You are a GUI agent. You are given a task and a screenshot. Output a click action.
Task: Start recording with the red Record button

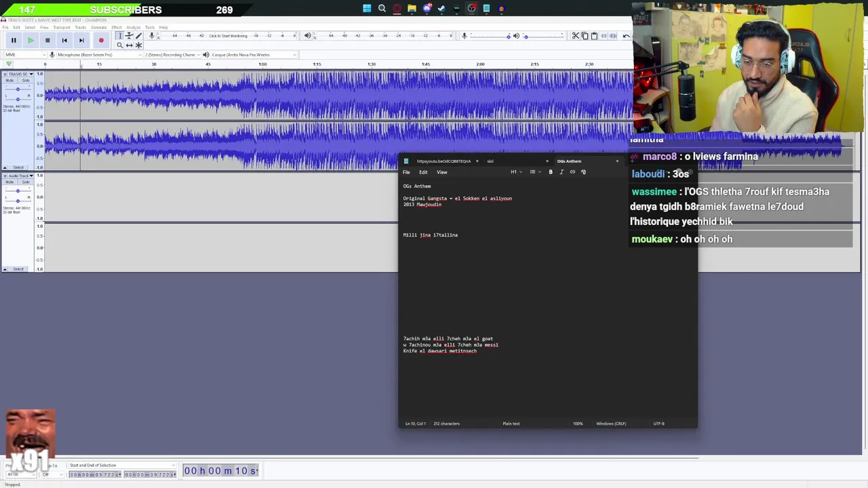[x=101, y=41]
